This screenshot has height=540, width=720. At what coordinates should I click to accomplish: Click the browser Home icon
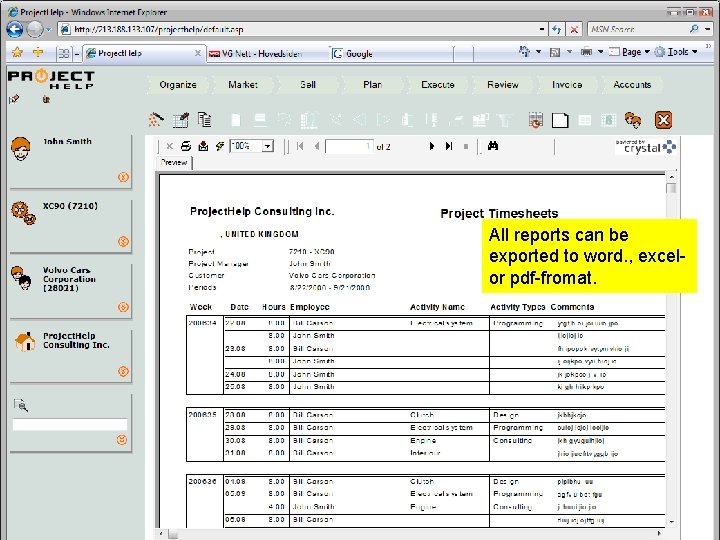(x=524, y=51)
